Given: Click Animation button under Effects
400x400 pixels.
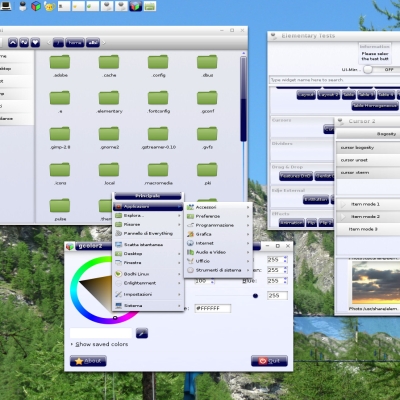Looking at the screenshot, I should [292, 223].
